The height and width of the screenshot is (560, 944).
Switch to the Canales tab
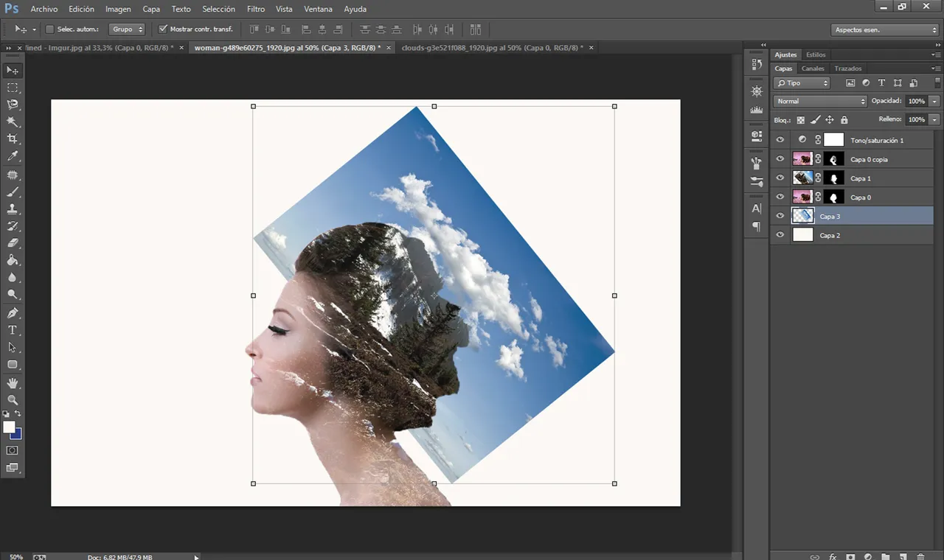(813, 69)
